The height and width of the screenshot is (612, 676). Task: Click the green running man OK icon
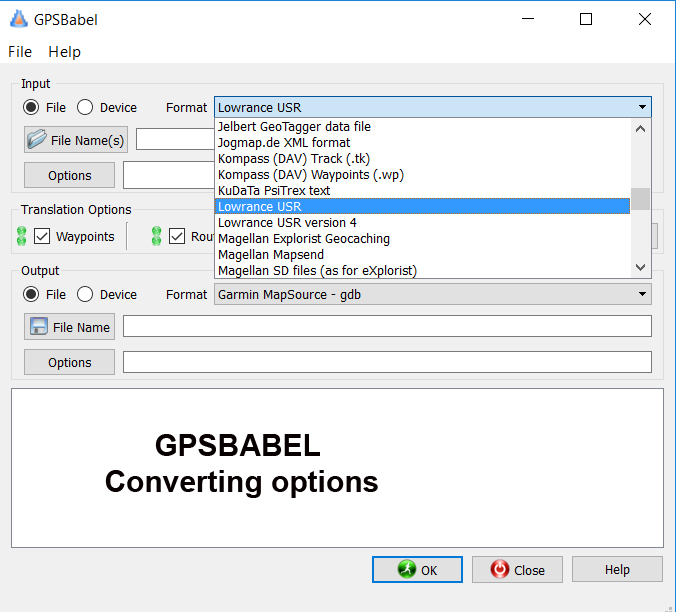406,569
